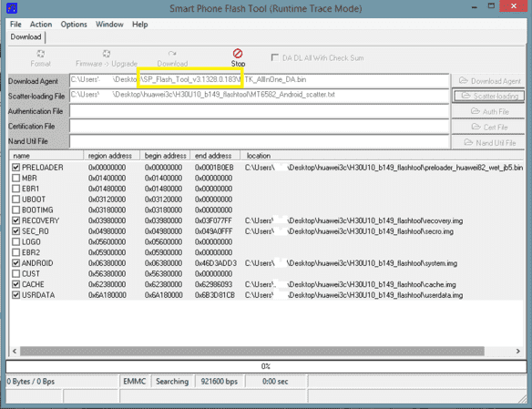
Task: Check the MBR partition checkbox
Action: point(15,178)
